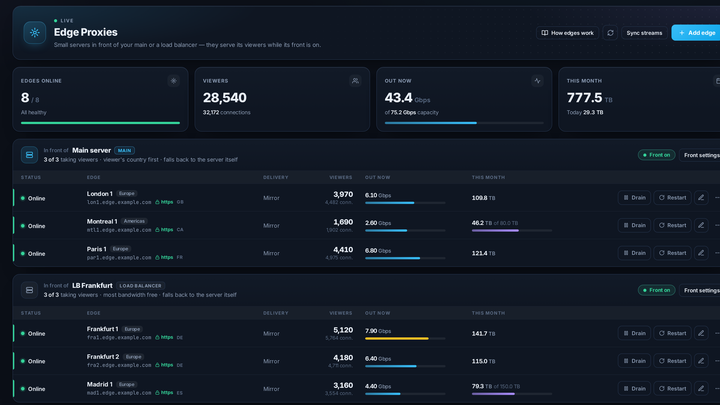Click the Paris 1 edge name
Image resolution: width=720 pixels, height=405 pixels.
pyautogui.click(x=96, y=249)
